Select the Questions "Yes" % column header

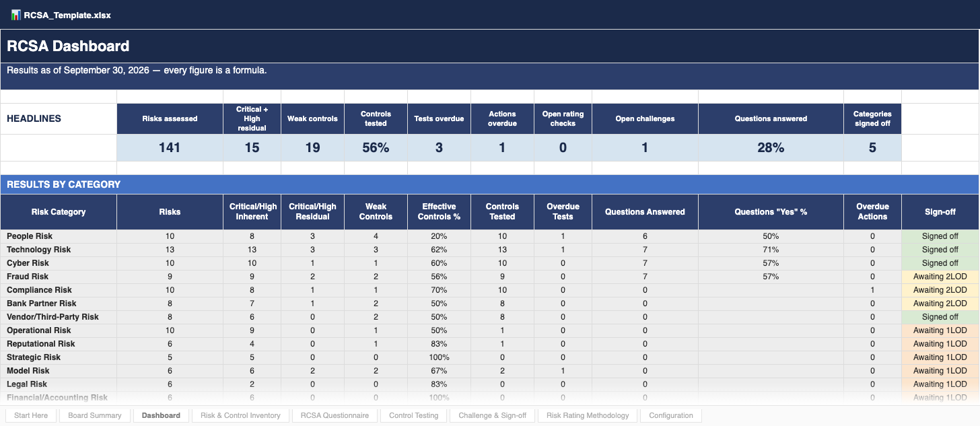[771, 212]
